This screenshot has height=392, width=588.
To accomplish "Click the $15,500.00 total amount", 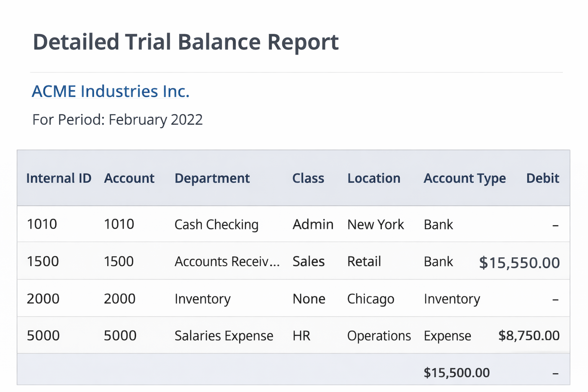I will (456, 372).
